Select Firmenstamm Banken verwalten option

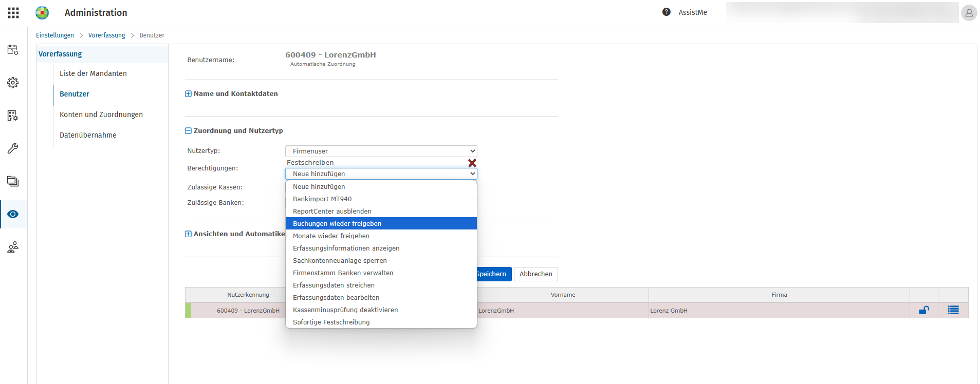(x=381, y=273)
